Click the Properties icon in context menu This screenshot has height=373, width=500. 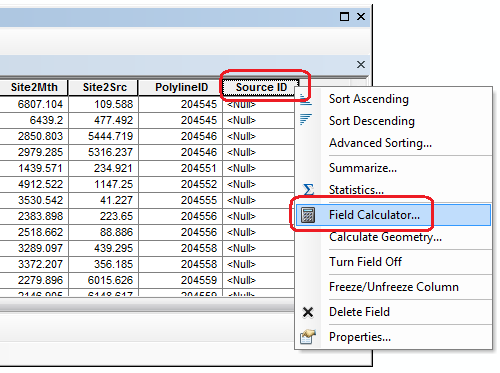(x=307, y=337)
